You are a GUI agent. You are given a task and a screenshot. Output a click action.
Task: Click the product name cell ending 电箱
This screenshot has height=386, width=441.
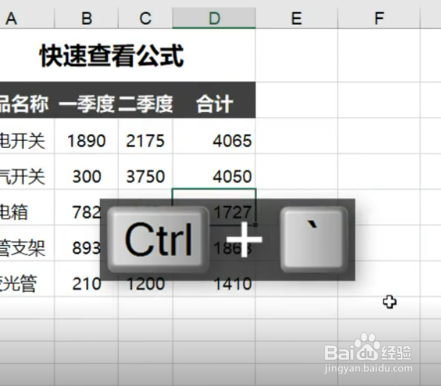[27, 207]
